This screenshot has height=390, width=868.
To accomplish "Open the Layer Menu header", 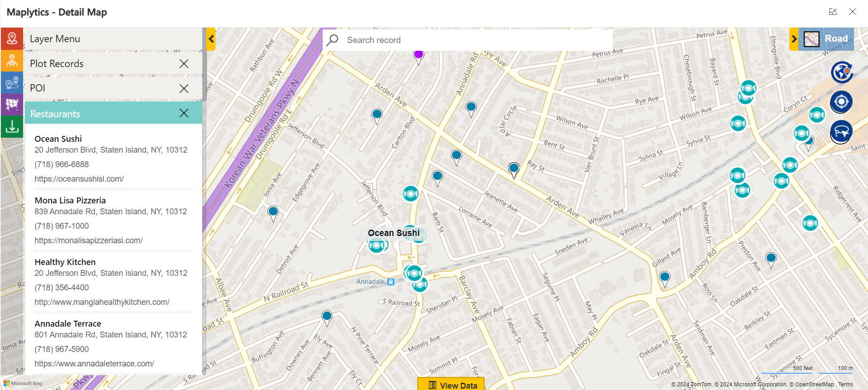I will click(55, 39).
